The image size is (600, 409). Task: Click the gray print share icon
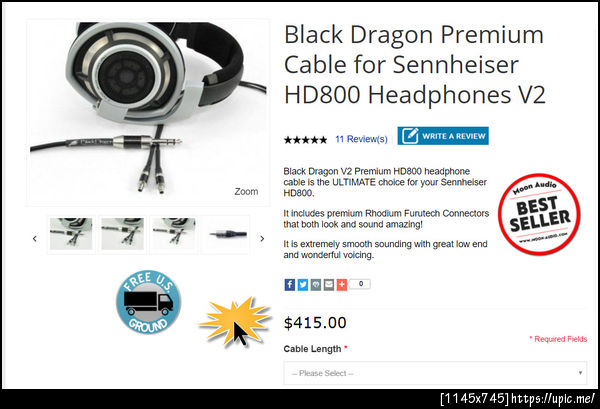point(316,284)
